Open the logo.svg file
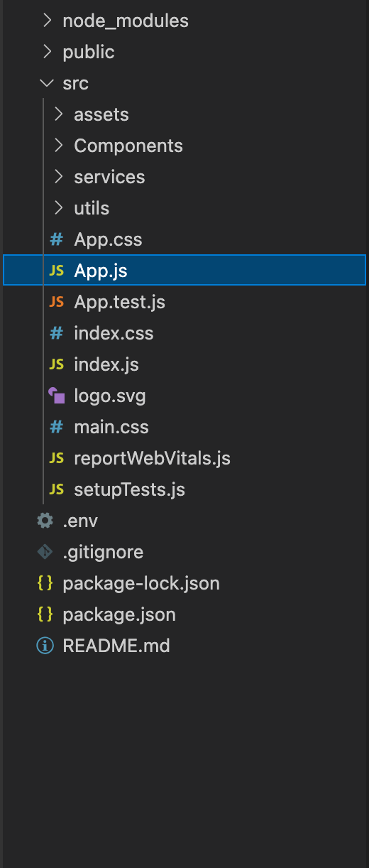 tap(110, 396)
